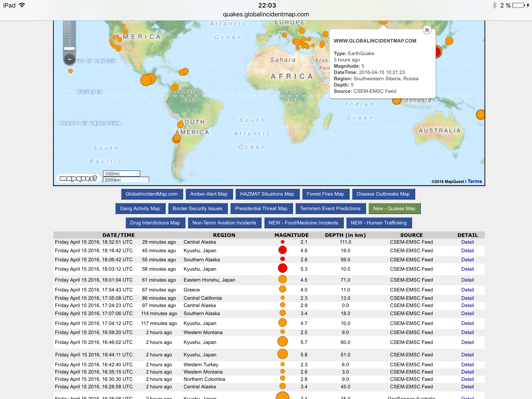Click the lone orange marker in the Pacific near Hawaii
This screenshot has height=399, width=532.
tap(70, 71)
